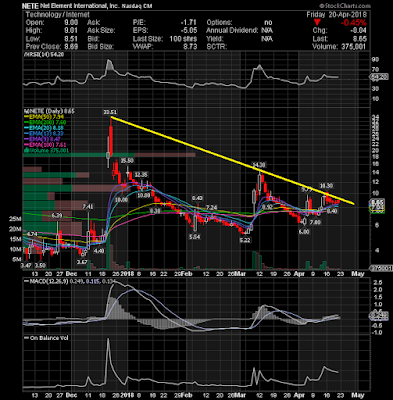Click the Low value 8.51
Viewport: 393px width, 400px height.
[71, 38]
